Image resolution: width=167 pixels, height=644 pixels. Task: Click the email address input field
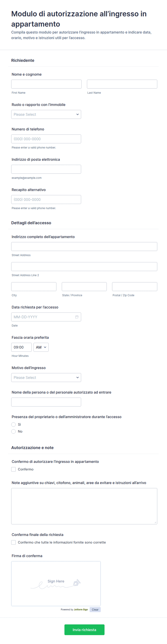click(x=46, y=169)
